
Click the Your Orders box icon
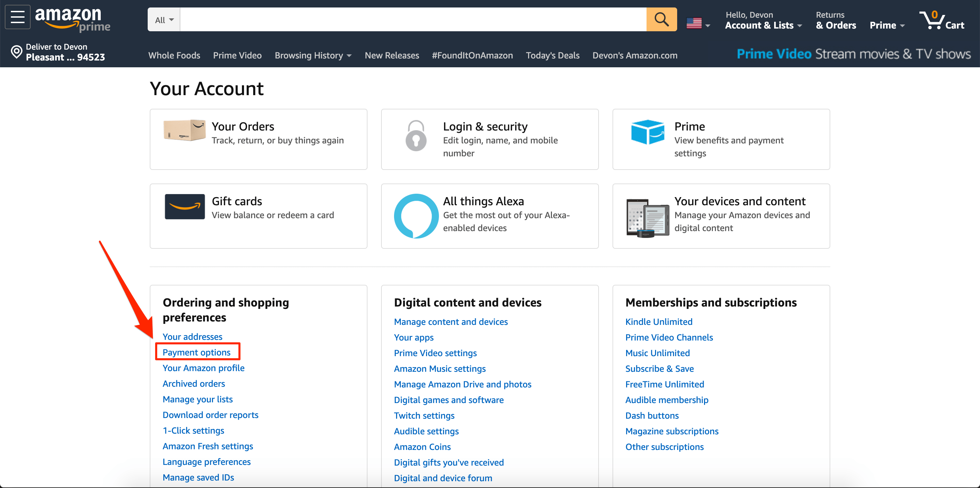[184, 130]
